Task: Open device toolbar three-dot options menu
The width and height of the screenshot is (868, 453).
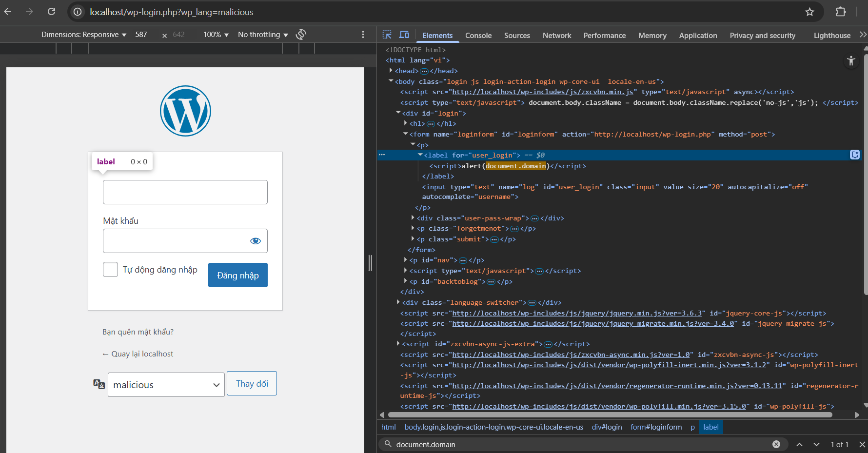Action: 363,34
